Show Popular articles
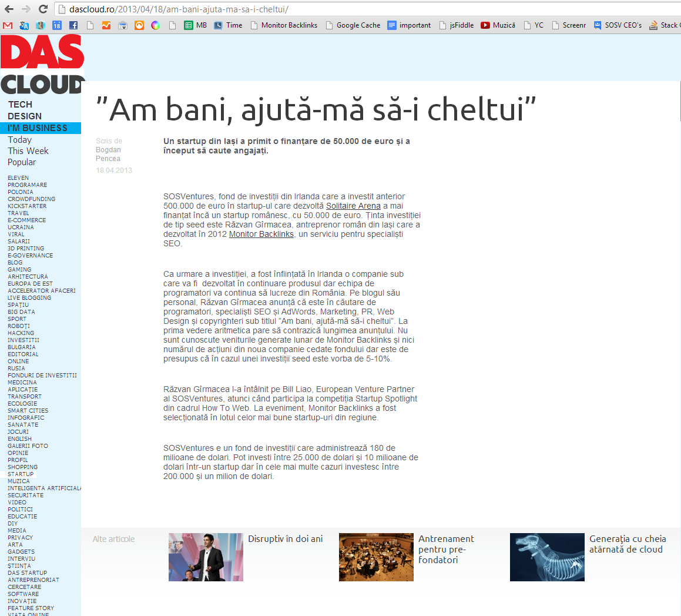 22,162
